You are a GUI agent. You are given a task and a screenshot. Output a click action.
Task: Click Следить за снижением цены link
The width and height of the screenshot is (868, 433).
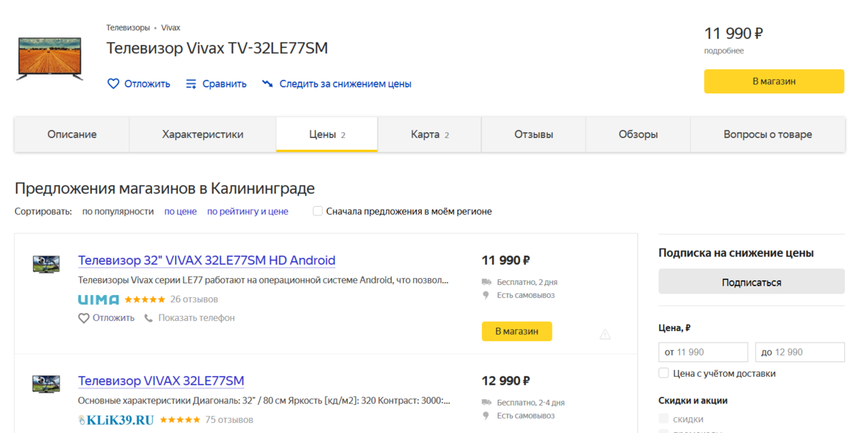(345, 84)
